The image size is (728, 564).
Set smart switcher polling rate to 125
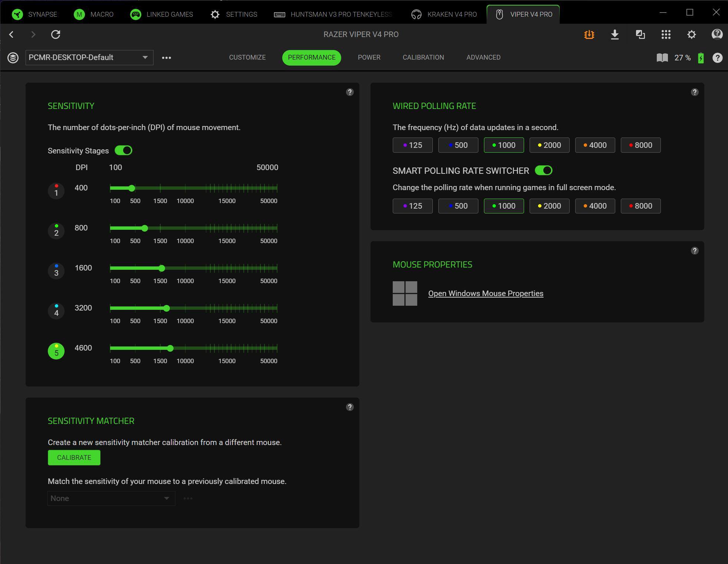[413, 206]
